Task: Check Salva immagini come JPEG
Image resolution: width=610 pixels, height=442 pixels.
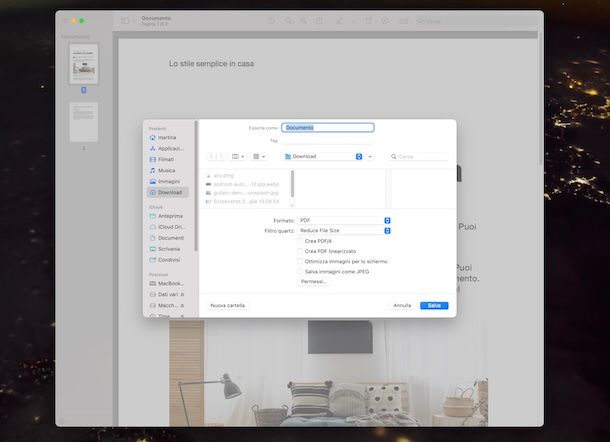Action: click(x=300, y=272)
